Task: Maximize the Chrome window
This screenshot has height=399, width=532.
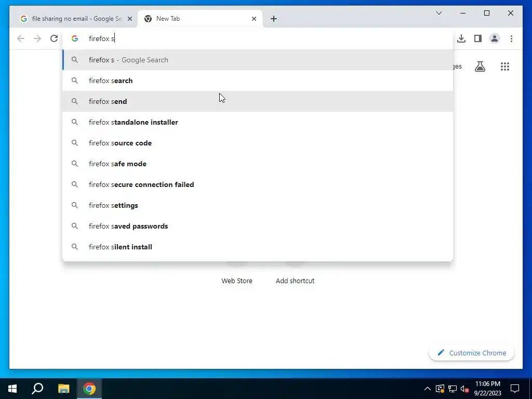Action: (x=486, y=13)
